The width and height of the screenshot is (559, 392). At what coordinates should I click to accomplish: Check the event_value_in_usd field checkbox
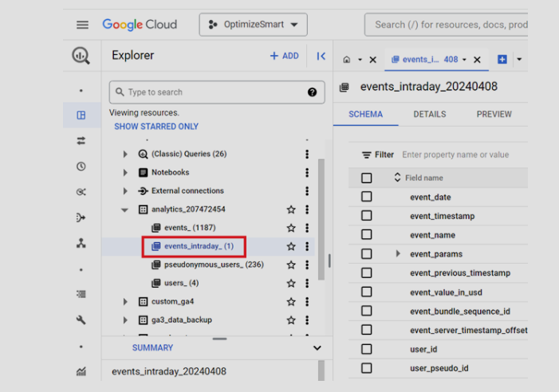[x=367, y=292]
